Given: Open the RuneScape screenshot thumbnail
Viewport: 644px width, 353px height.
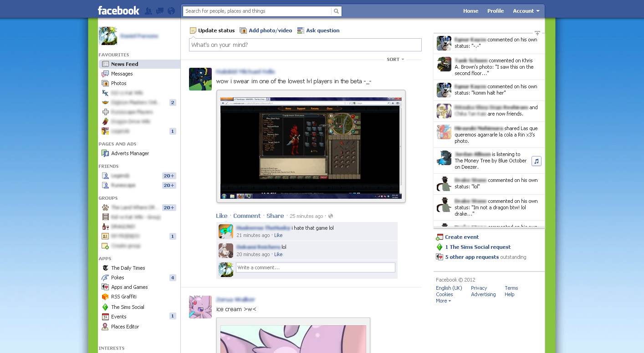Looking at the screenshot, I should (311, 146).
